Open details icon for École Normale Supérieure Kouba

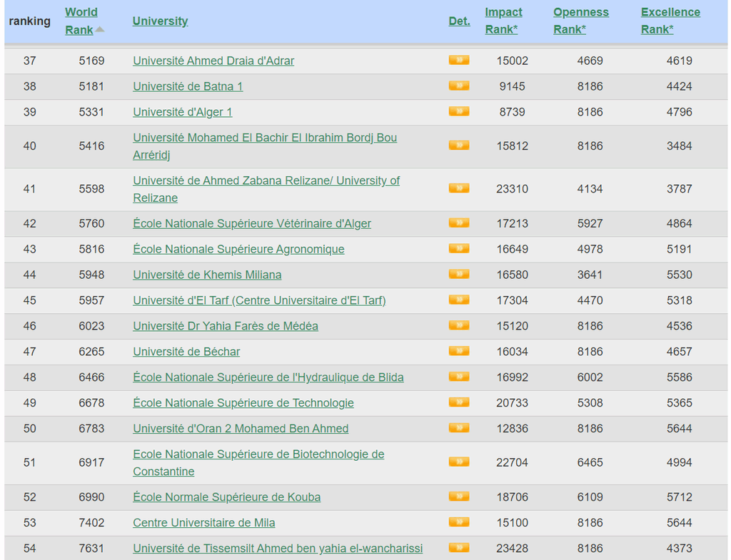tap(459, 497)
